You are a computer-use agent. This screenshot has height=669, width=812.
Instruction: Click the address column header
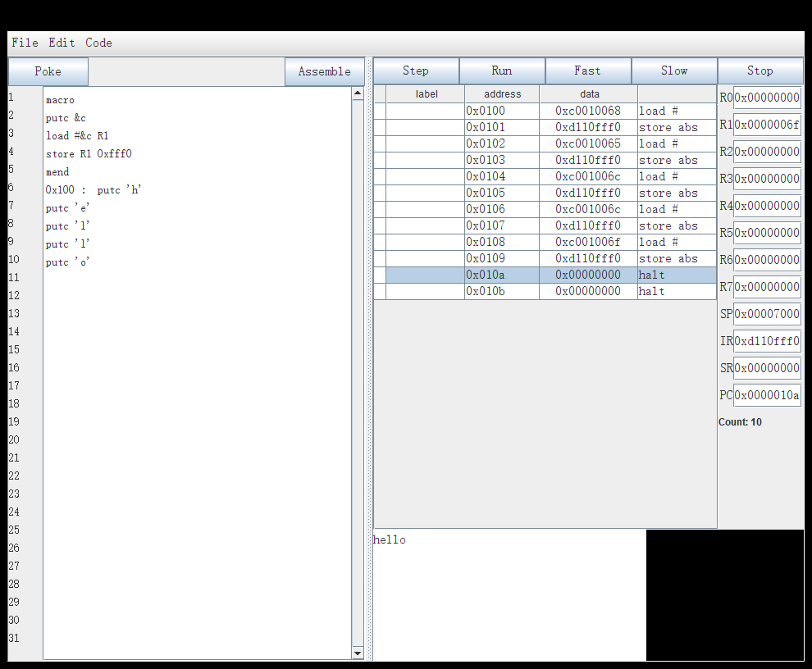[x=502, y=94]
